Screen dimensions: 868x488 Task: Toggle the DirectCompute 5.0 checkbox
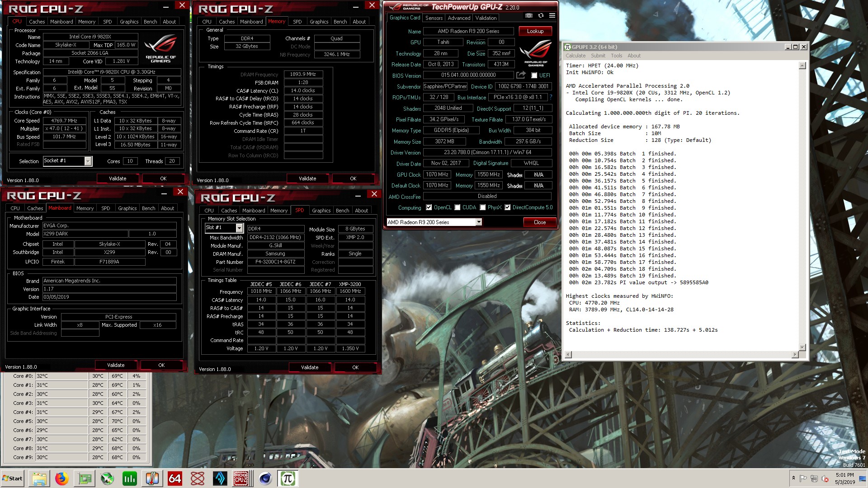coord(508,207)
